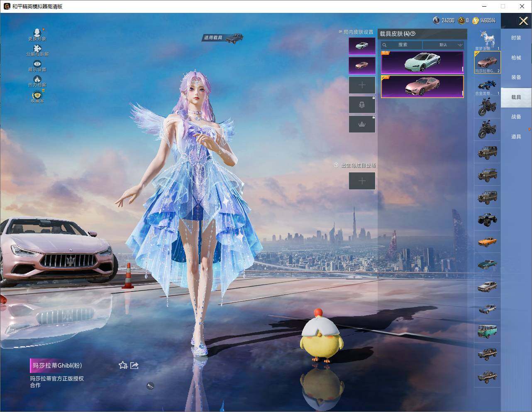Select the 合金龙骨 buggy vehicle in the list
Viewport: 532px width, 412px height.
coord(487,86)
